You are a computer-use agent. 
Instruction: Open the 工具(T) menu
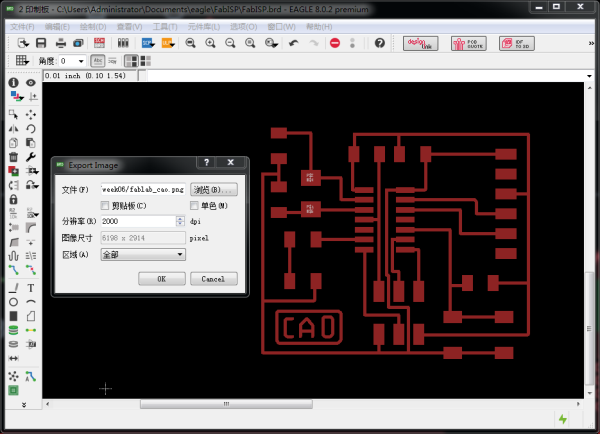[x=165, y=27]
